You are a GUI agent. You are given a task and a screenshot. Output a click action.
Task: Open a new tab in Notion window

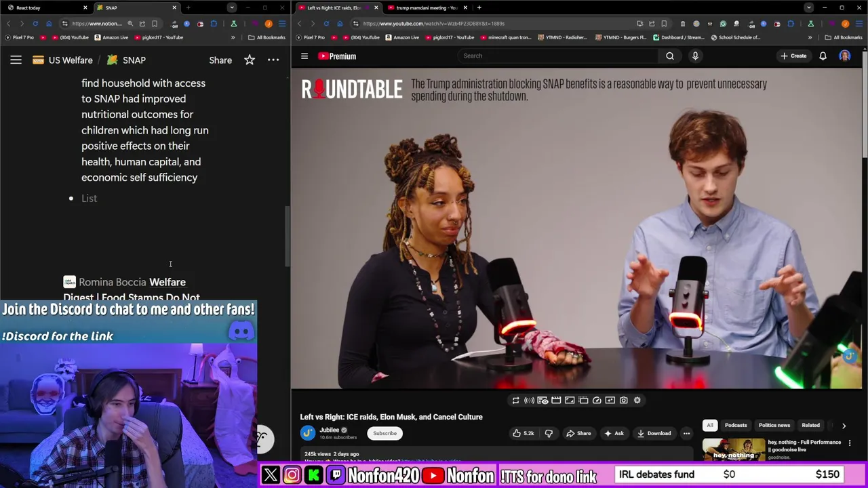188,7
